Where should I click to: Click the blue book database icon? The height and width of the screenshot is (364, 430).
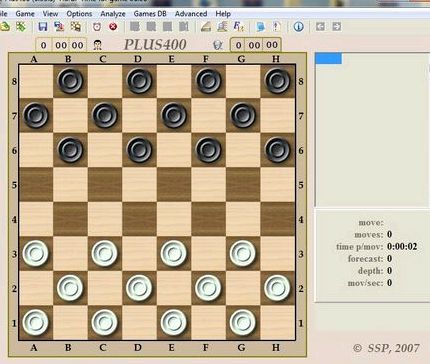[x=260, y=26]
